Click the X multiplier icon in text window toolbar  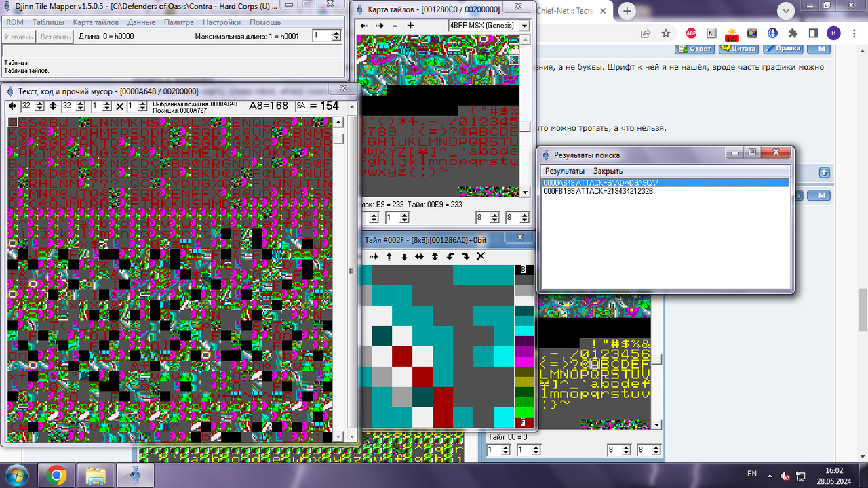pyautogui.click(x=119, y=106)
